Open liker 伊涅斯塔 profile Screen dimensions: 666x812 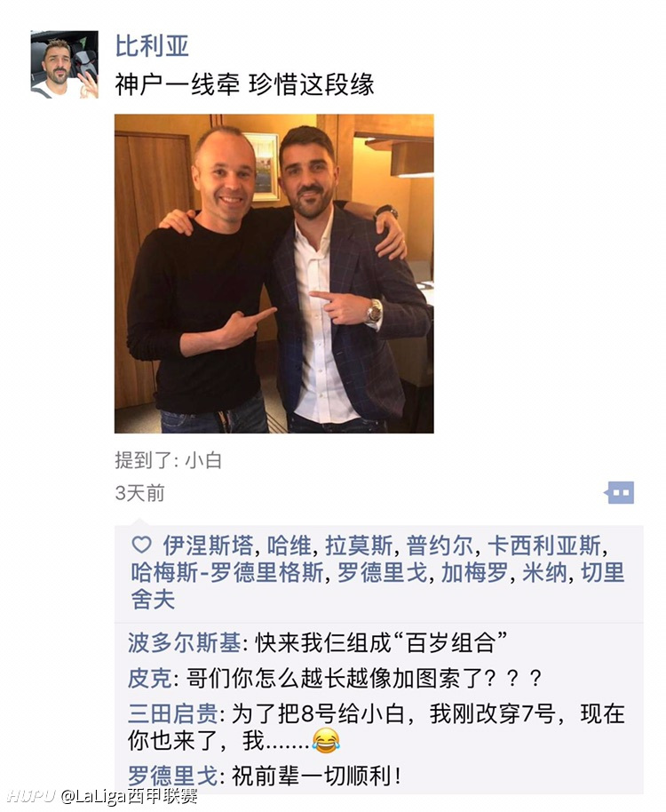[x=208, y=545]
